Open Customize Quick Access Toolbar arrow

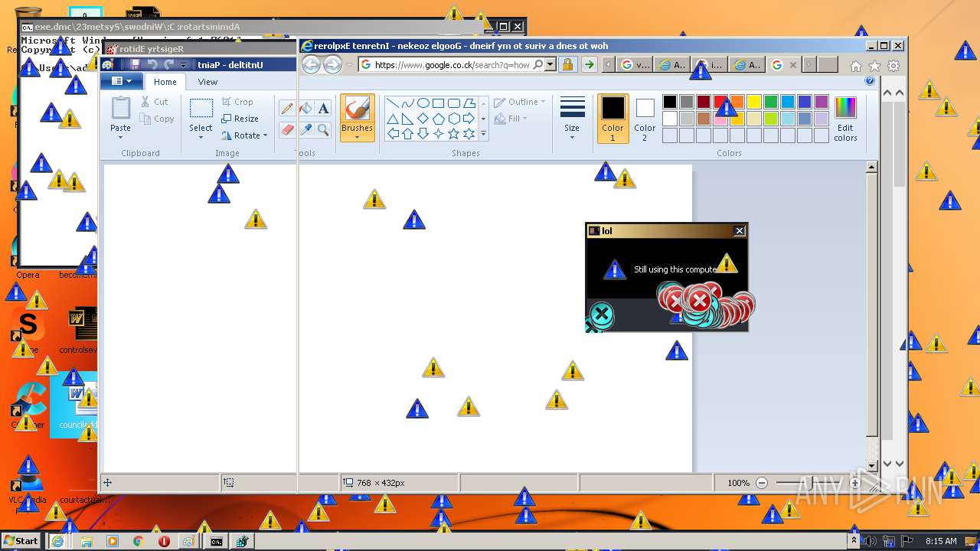point(184,65)
